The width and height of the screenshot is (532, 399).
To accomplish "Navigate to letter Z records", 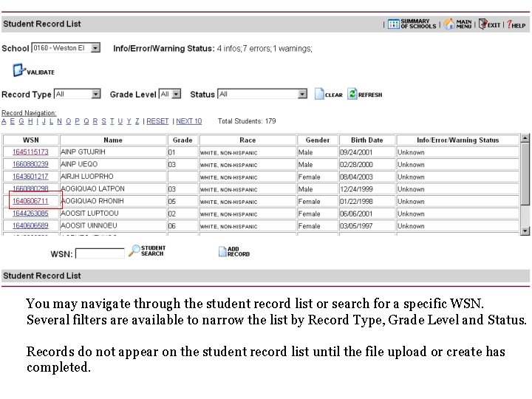I will 137,121.
